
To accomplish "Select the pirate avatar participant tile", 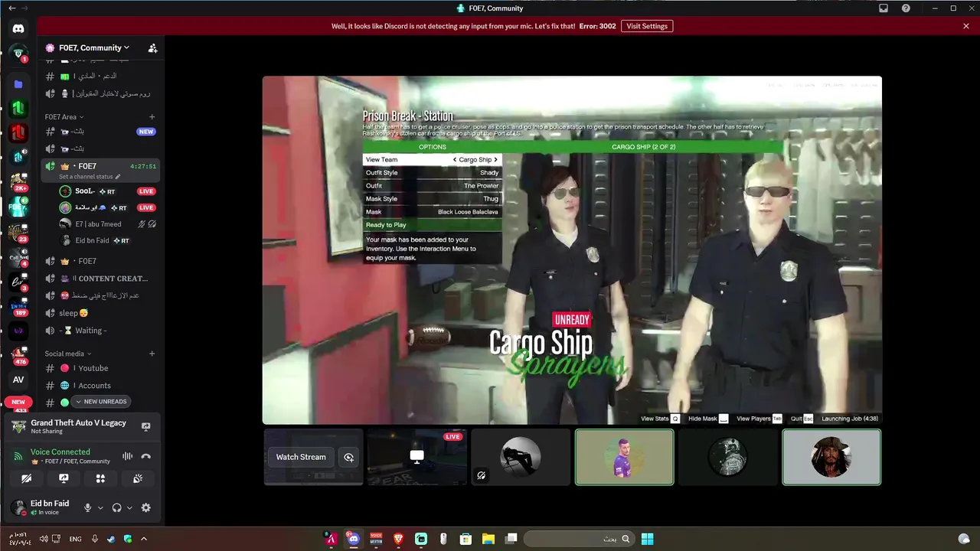I will click(x=831, y=457).
